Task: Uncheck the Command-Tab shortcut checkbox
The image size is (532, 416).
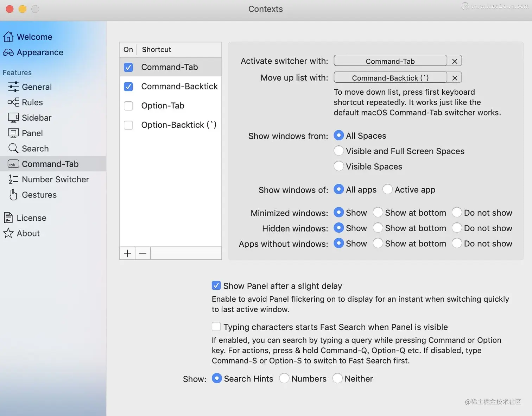Action: click(128, 67)
